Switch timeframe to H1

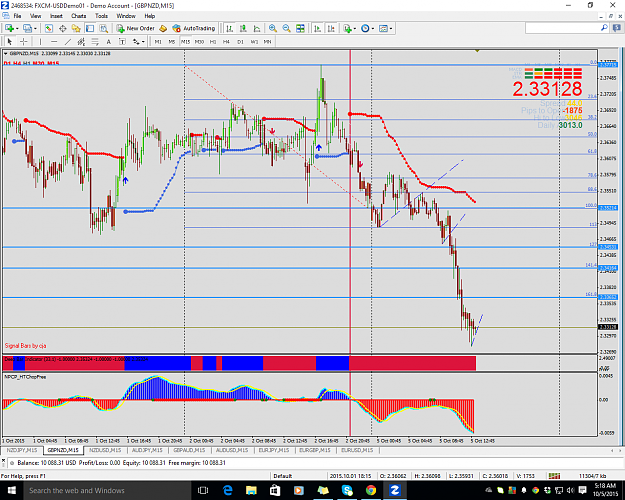pos(213,41)
